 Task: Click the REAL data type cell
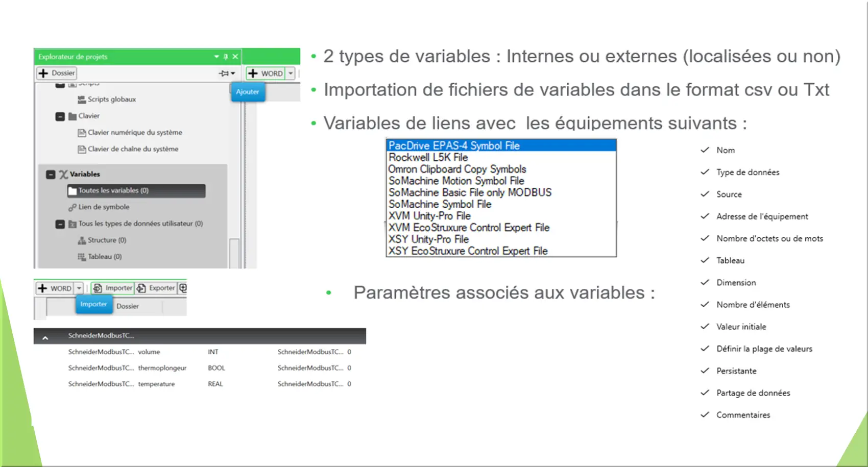pos(215,384)
